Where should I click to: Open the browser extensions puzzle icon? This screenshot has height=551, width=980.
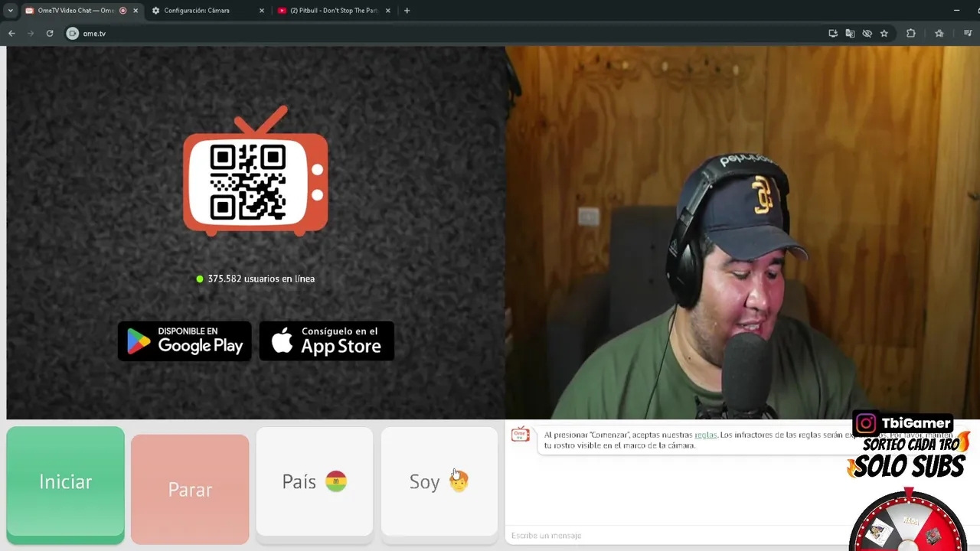point(910,34)
